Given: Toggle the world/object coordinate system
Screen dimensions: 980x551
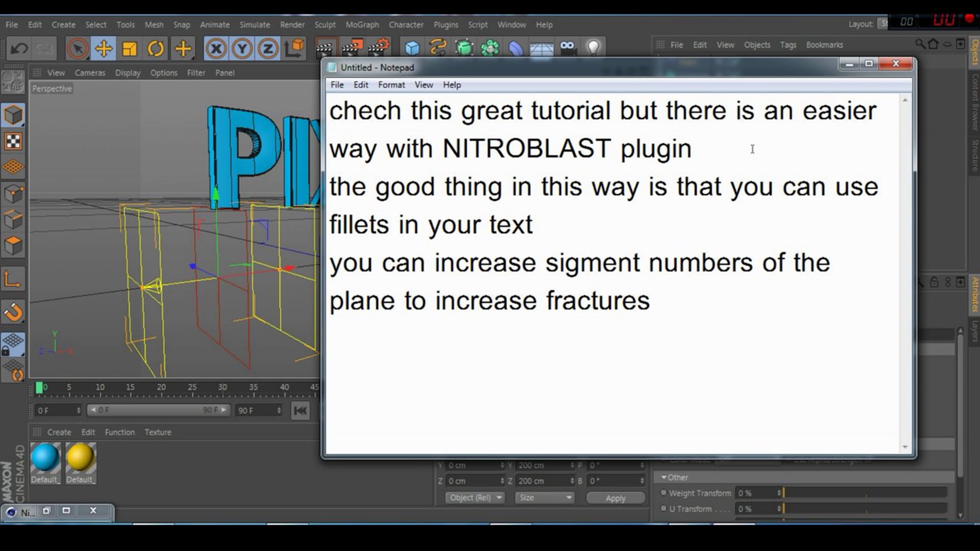Looking at the screenshot, I should click(x=294, y=49).
